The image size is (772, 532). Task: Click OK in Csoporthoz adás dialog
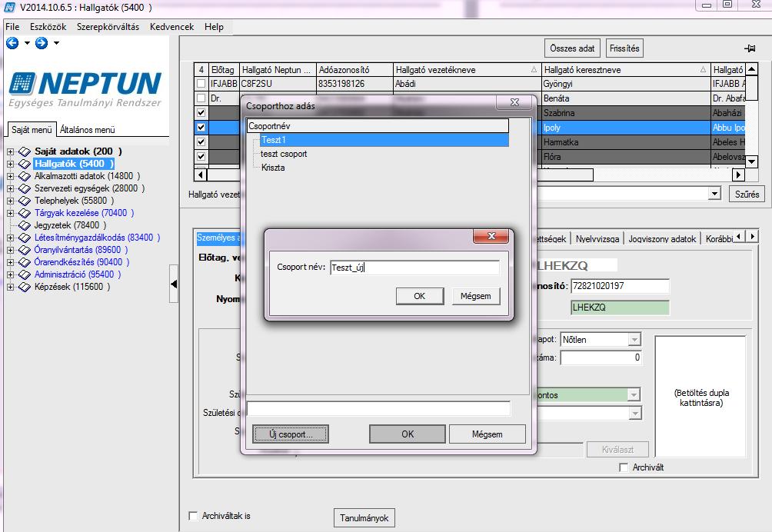click(x=408, y=434)
